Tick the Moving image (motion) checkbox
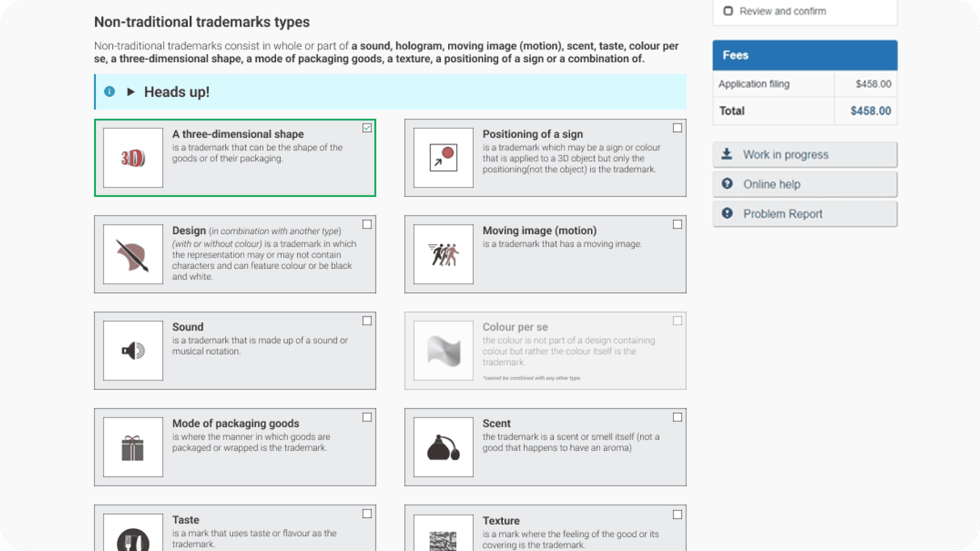 coord(677,224)
